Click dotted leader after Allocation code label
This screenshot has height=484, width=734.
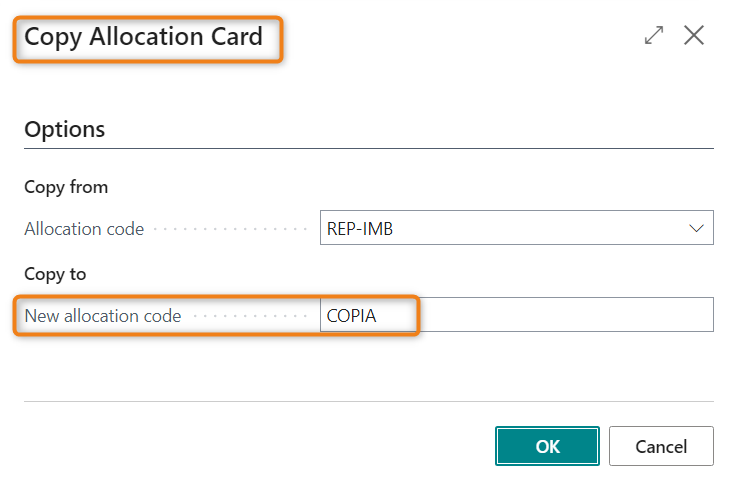point(230,229)
